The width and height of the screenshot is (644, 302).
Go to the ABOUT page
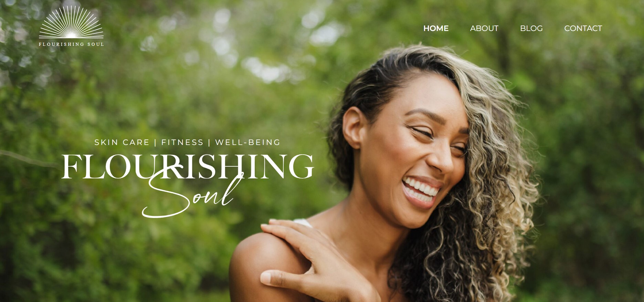(484, 28)
